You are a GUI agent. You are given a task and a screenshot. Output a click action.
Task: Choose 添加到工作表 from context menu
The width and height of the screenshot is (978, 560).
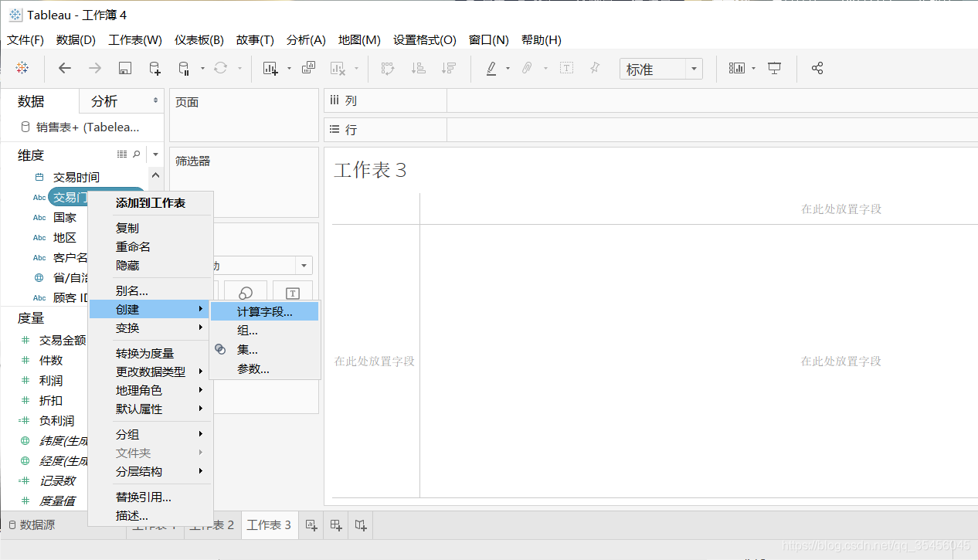pyautogui.click(x=151, y=203)
